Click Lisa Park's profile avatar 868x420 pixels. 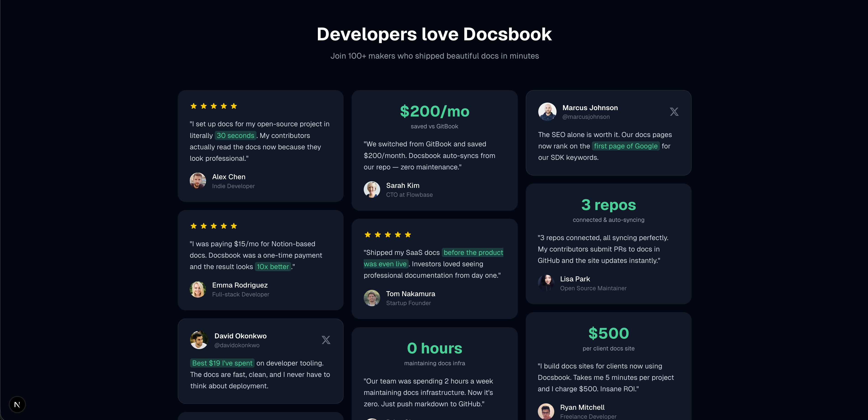click(546, 283)
